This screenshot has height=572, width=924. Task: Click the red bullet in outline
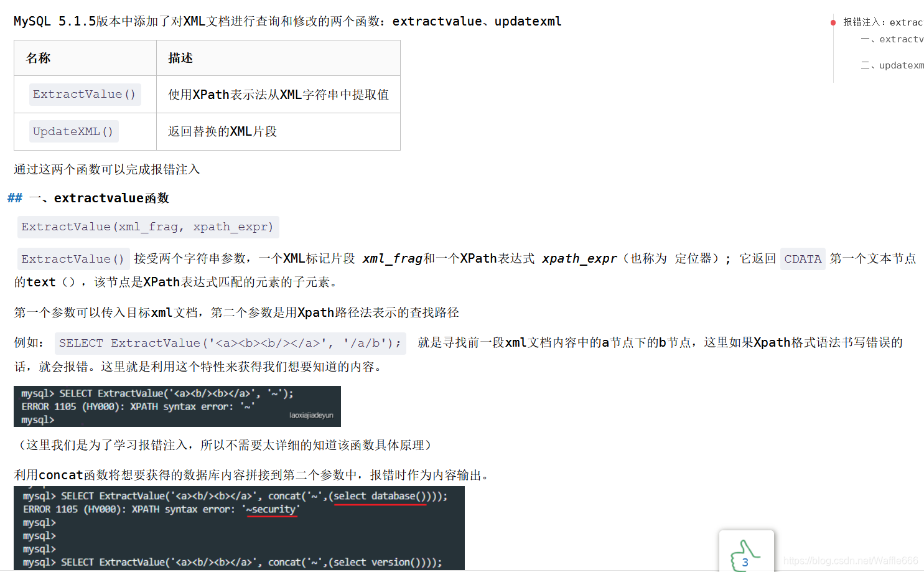click(x=833, y=23)
